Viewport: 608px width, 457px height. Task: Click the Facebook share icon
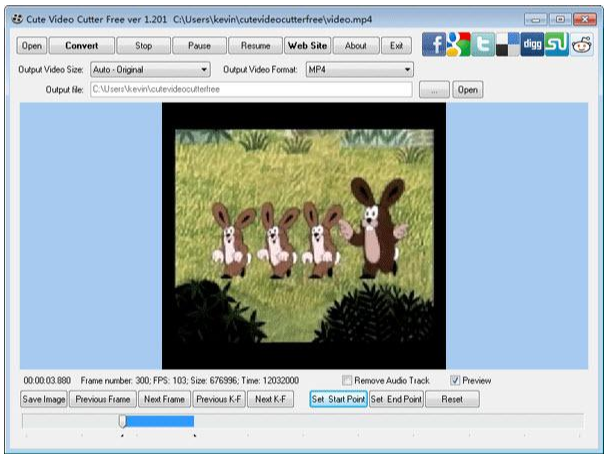click(433, 45)
